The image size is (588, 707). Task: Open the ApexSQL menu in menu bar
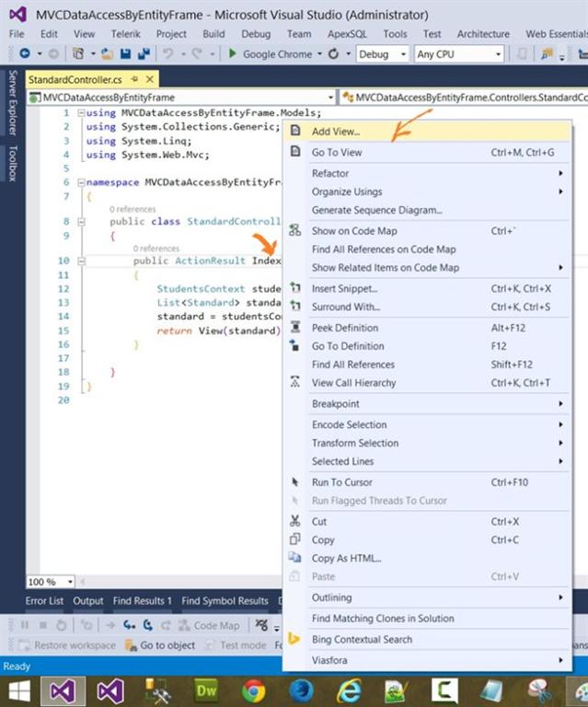[x=347, y=34]
